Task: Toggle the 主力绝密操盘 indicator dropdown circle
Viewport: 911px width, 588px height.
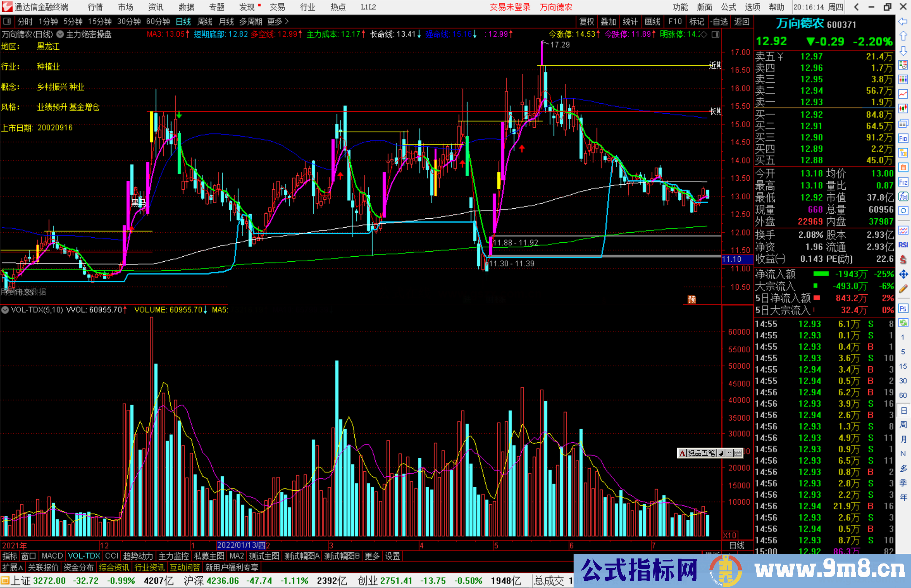Action: (x=60, y=34)
